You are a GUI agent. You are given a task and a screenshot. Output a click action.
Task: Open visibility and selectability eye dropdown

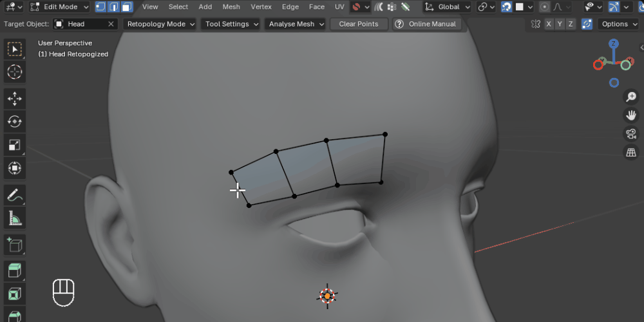coord(594,6)
